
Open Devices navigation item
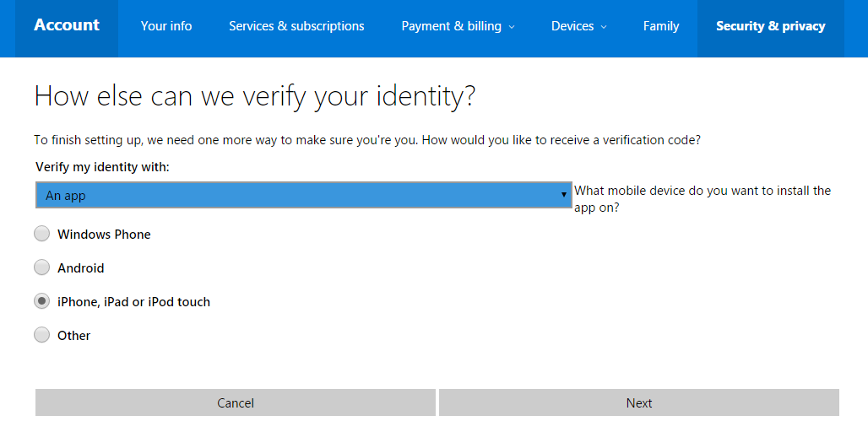(578, 26)
